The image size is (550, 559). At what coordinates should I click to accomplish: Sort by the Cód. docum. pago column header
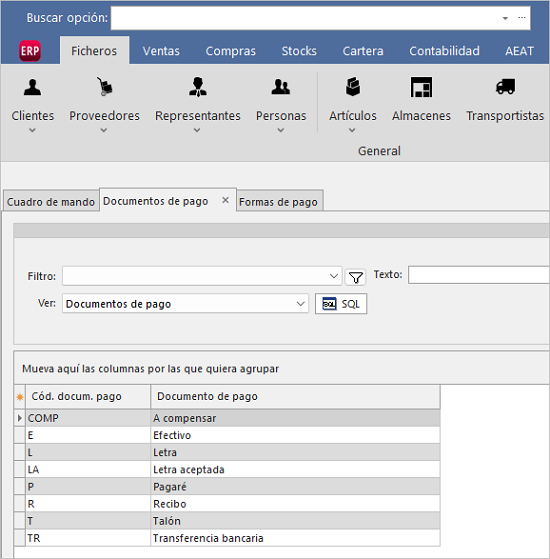tap(88, 396)
